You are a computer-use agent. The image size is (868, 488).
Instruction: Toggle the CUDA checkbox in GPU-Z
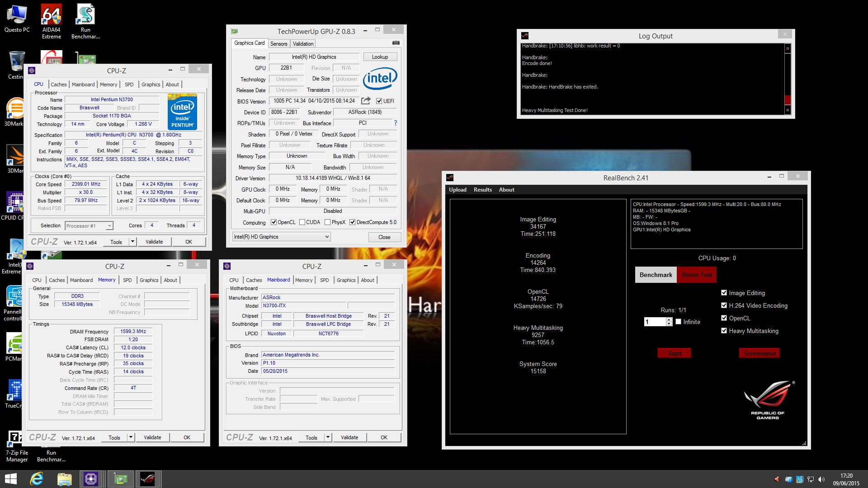coord(302,222)
